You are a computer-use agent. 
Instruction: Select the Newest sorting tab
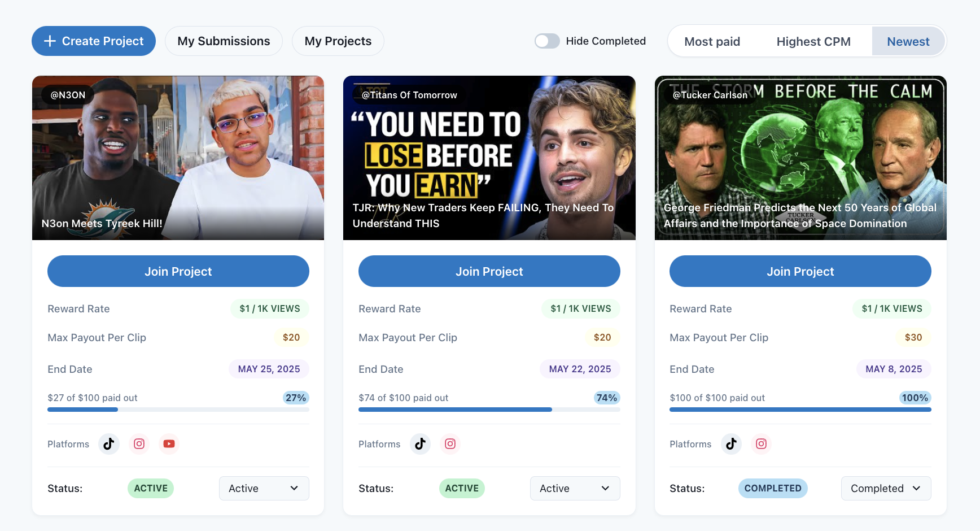908,42
